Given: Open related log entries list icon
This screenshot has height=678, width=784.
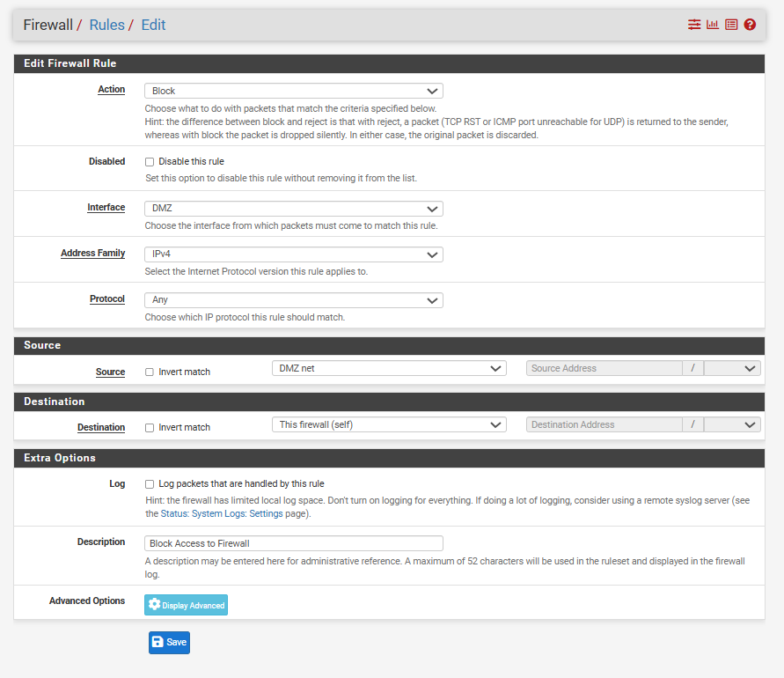Looking at the screenshot, I should tap(731, 25).
